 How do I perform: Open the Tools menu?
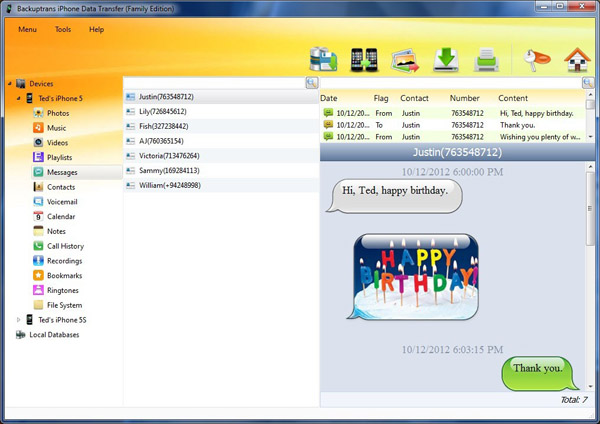[63, 29]
